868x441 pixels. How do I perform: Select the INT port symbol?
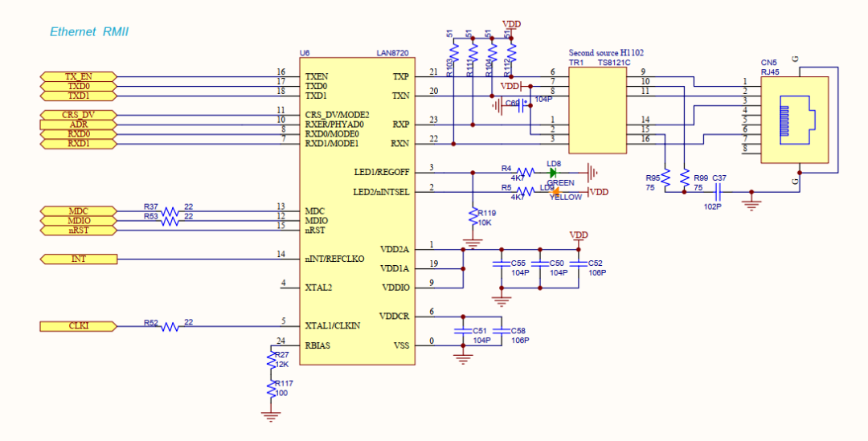(x=79, y=259)
